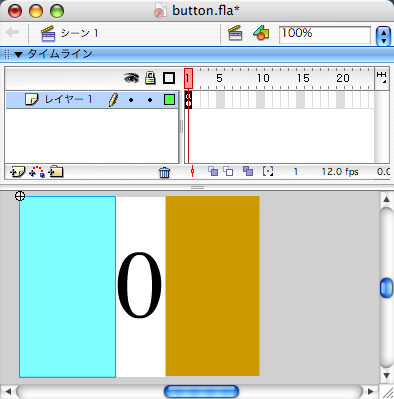The height and width of the screenshot is (399, 394).
Task: Select the レイヤー 1 layer name
Action: tap(68, 99)
